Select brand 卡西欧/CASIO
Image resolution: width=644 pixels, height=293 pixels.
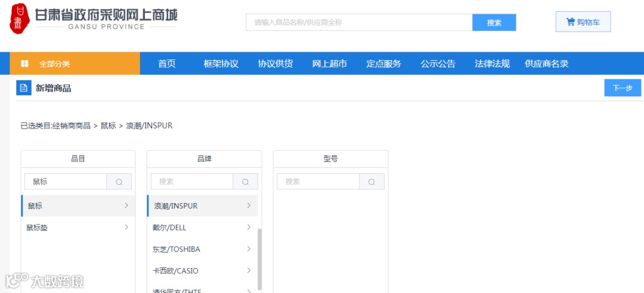coord(202,271)
